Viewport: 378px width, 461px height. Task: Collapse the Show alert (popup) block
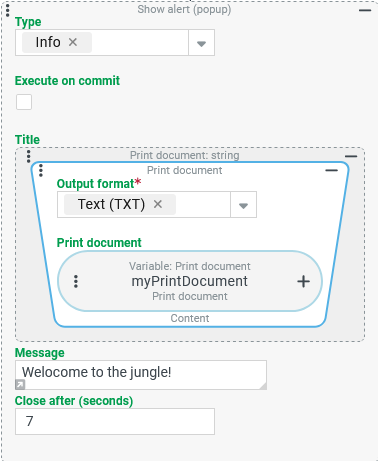click(x=365, y=10)
